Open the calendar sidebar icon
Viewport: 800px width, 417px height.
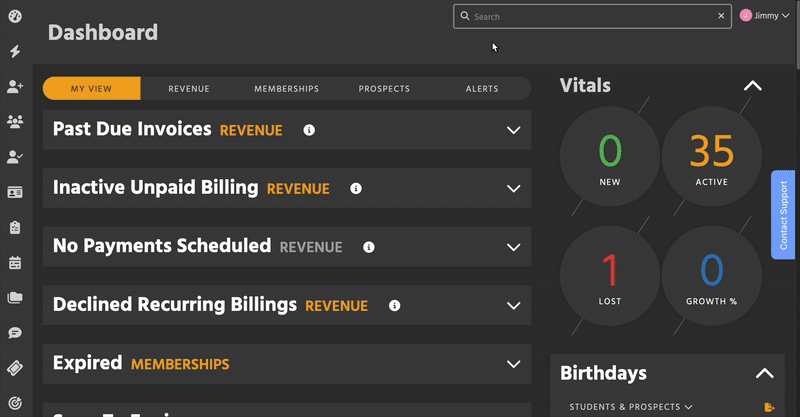coord(15,262)
